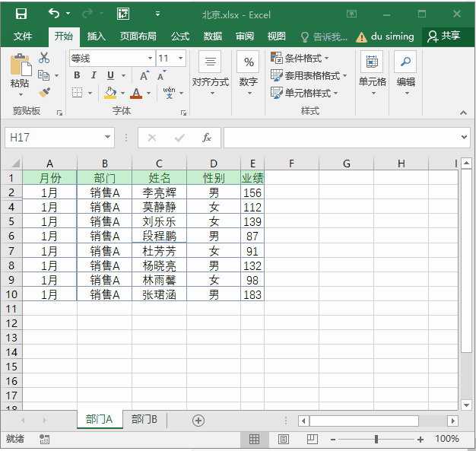The width and height of the screenshot is (476, 451).
Task: Switch to the 部门B sheet tab
Action: (144, 419)
